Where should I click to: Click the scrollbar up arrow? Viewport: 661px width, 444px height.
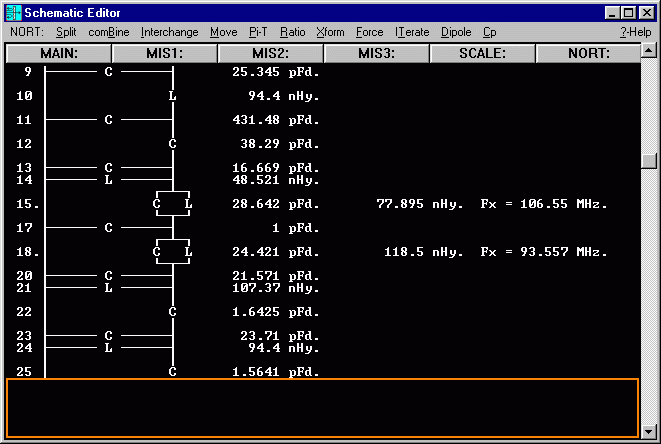tap(650, 72)
